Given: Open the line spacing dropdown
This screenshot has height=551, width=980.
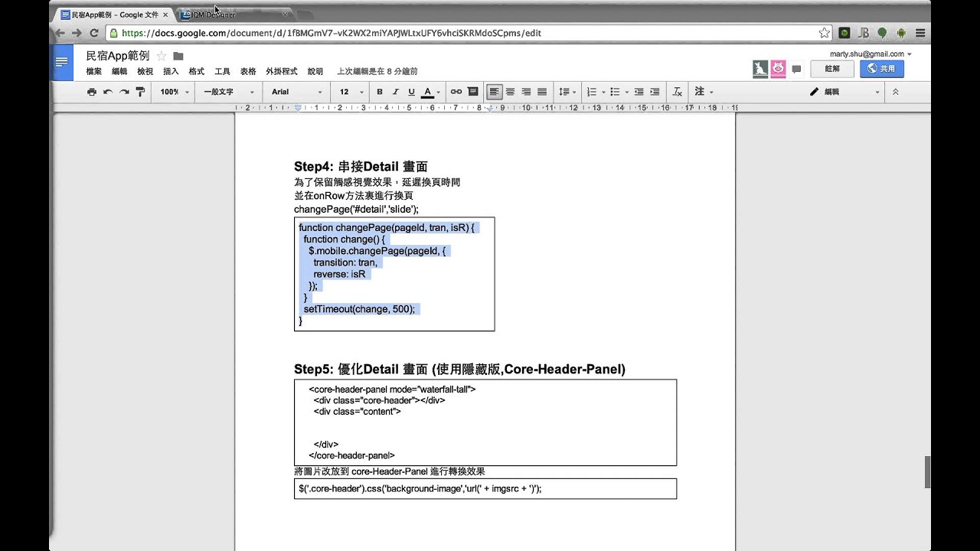Looking at the screenshot, I should coord(567,92).
